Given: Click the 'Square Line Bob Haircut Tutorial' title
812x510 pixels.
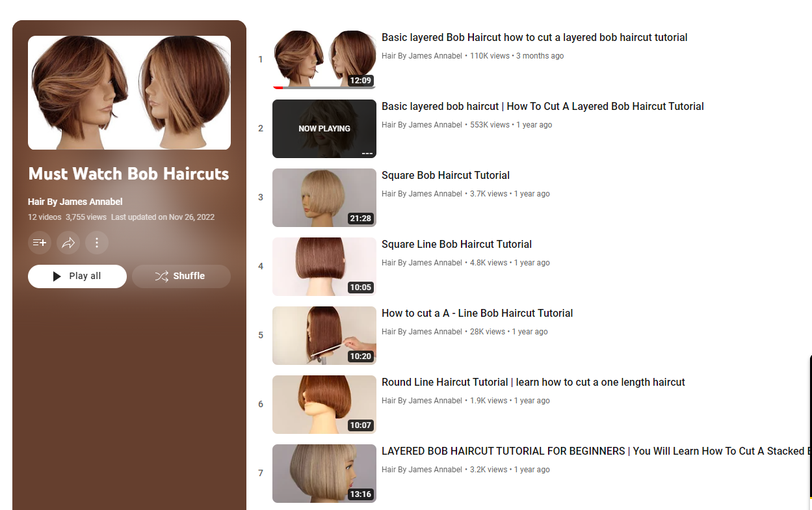Looking at the screenshot, I should click(456, 245).
